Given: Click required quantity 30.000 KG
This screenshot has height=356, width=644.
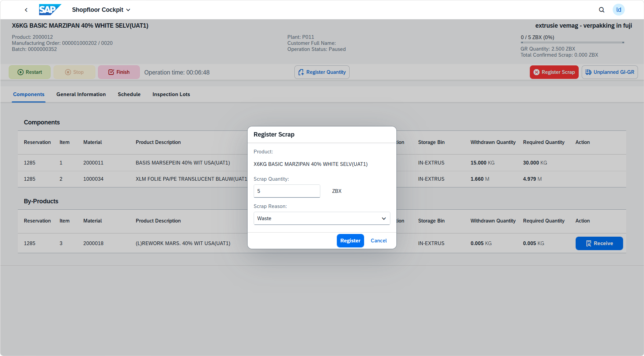Looking at the screenshot, I should pos(535,163).
